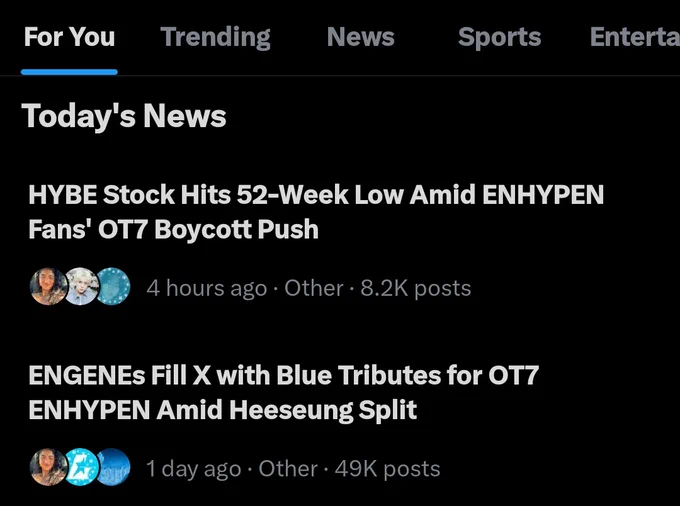Screen dimensions: 680x506
Task: Open HYBE Stock Hits 52-Week Low headline
Action: (316, 212)
